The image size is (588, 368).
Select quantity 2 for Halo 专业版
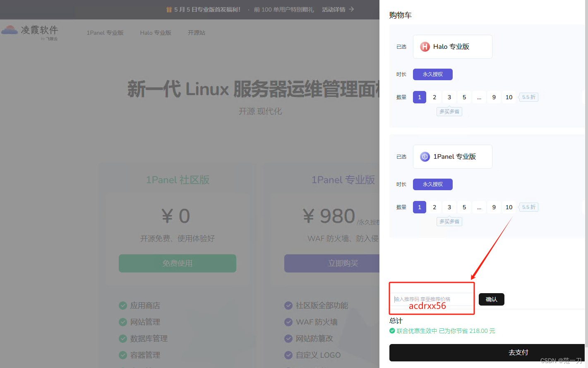[434, 97]
